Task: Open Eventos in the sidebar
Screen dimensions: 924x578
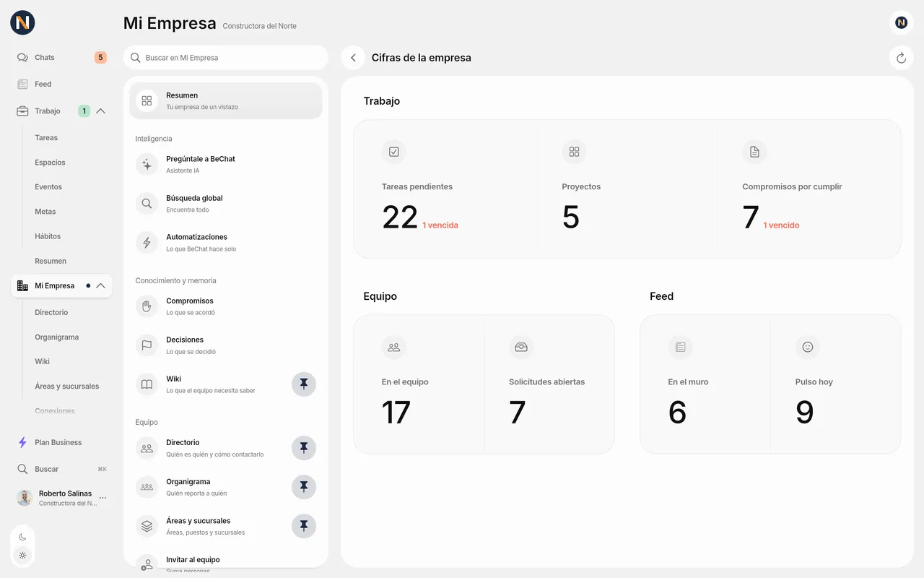Action: [48, 187]
